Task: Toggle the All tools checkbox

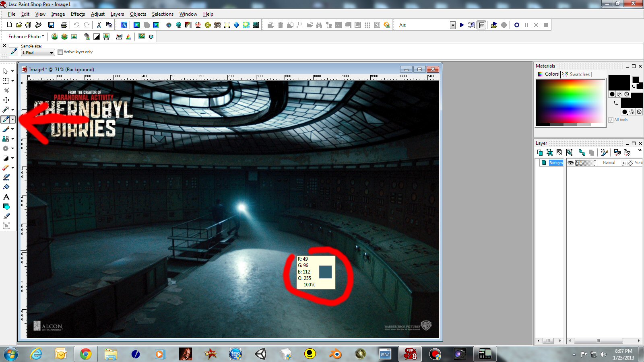Action: click(611, 120)
